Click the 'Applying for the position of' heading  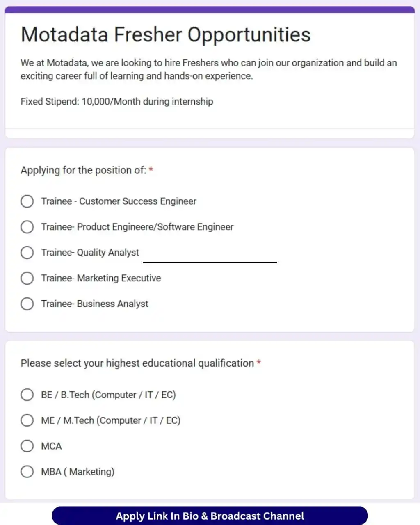point(83,170)
